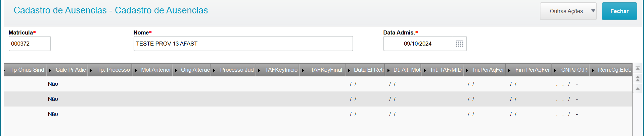Click arrow icon before CNPJ O.P. column
The width and height of the screenshot is (644, 136).
555,70
